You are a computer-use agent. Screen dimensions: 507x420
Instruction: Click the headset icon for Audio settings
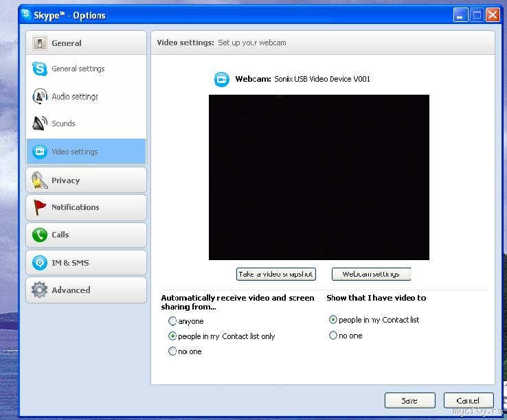point(40,96)
